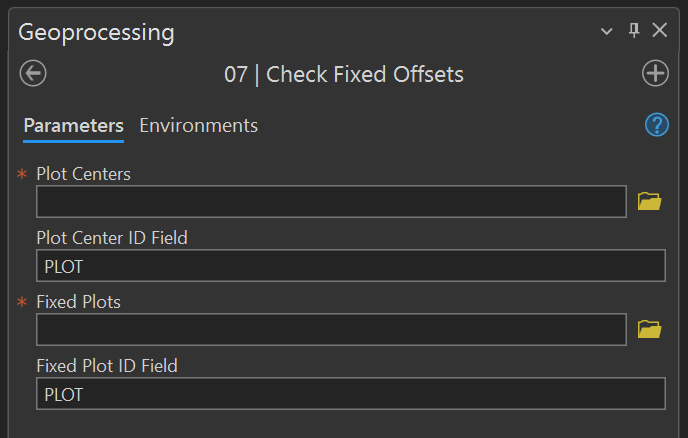688x438 pixels.
Task: Click the Fixed Plots parameter label
Action: click(78, 301)
